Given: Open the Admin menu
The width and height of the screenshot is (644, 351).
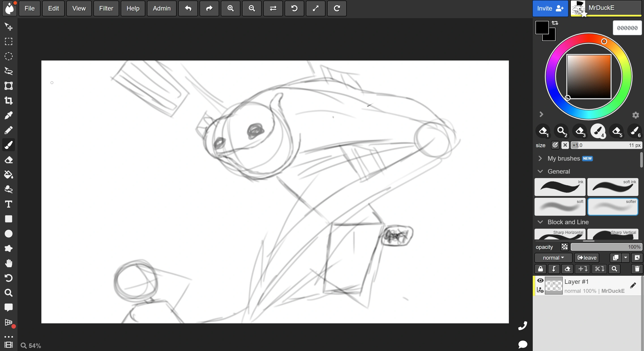Looking at the screenshot, I should pyautogui.click(x=161, y=8).
